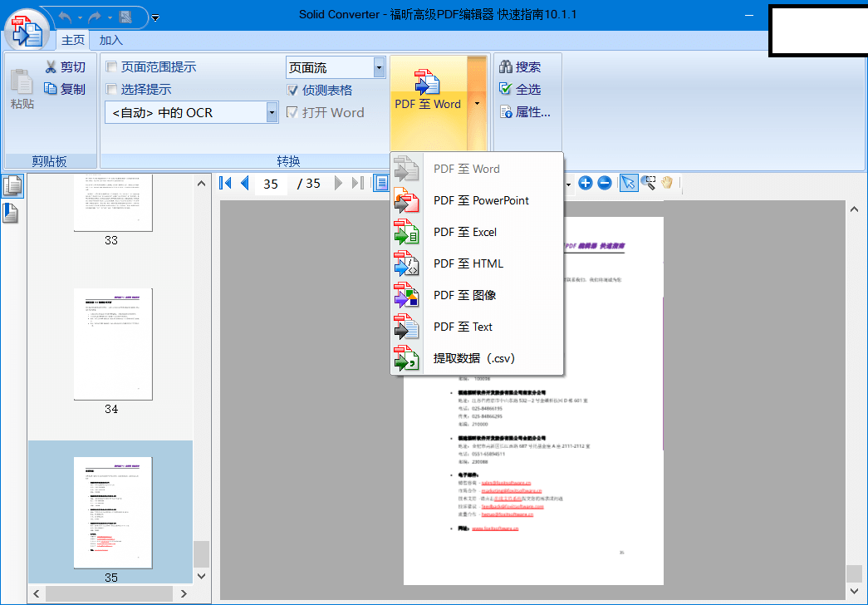Viewport: 868px width, 605px height.
Task: Switch to the 主页 ribbon tab
Action: 73,41
